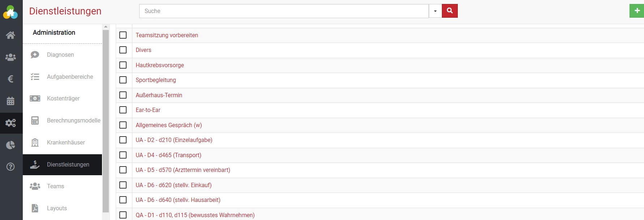The height and width of the screenshot is (220, 644).
Task: Open the help question mark icon
Action: point(10,167)
